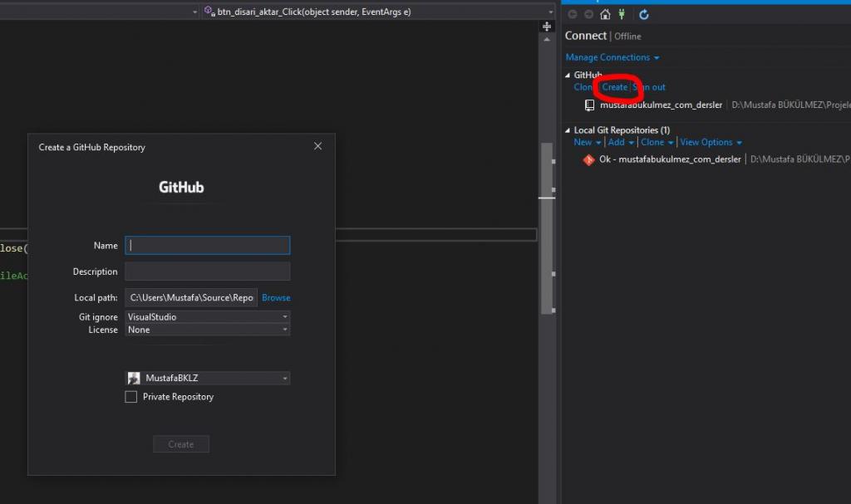Refresh Team Explorer using the blue refresh icon

643,14
